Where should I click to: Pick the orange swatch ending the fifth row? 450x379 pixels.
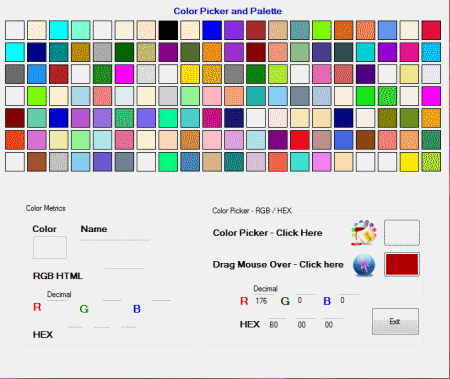click(x=431, y=118)
